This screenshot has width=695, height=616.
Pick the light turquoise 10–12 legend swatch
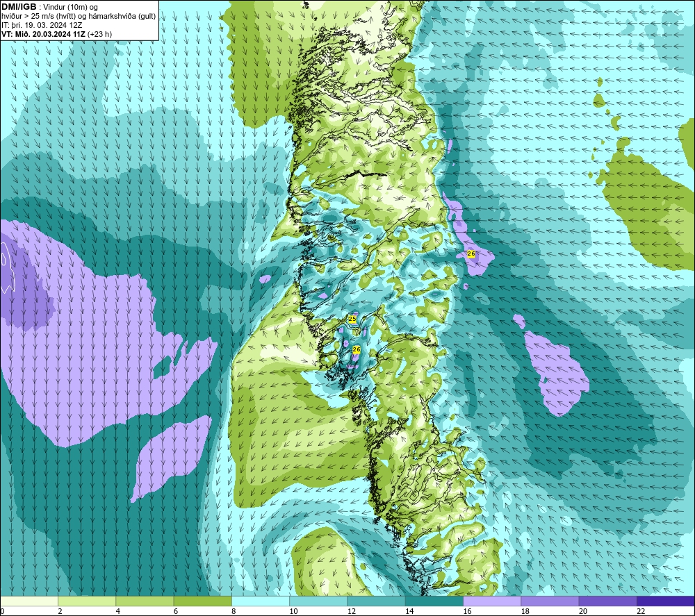pos(318,601)
